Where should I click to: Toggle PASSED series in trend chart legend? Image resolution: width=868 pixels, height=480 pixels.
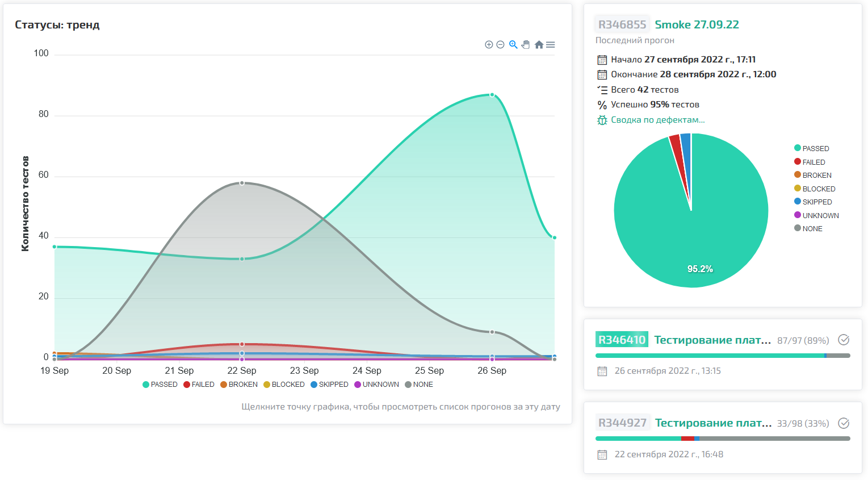[x=160, y=385]
